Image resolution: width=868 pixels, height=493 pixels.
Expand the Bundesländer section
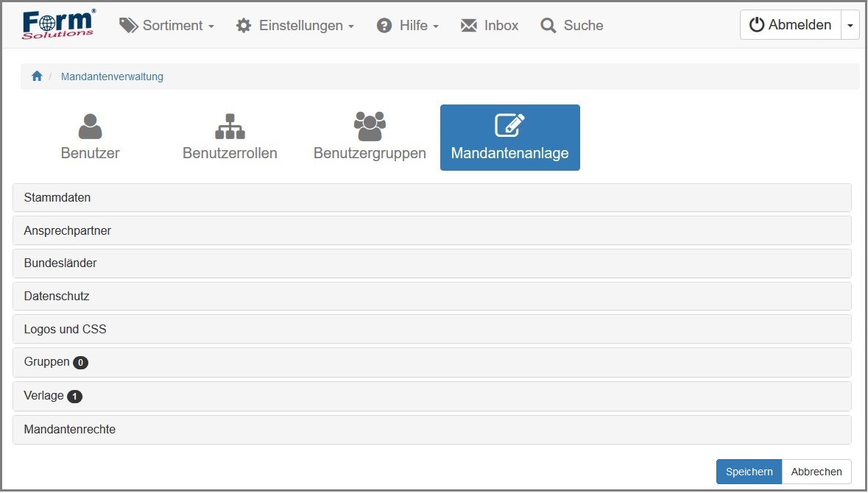coord(431,263)
